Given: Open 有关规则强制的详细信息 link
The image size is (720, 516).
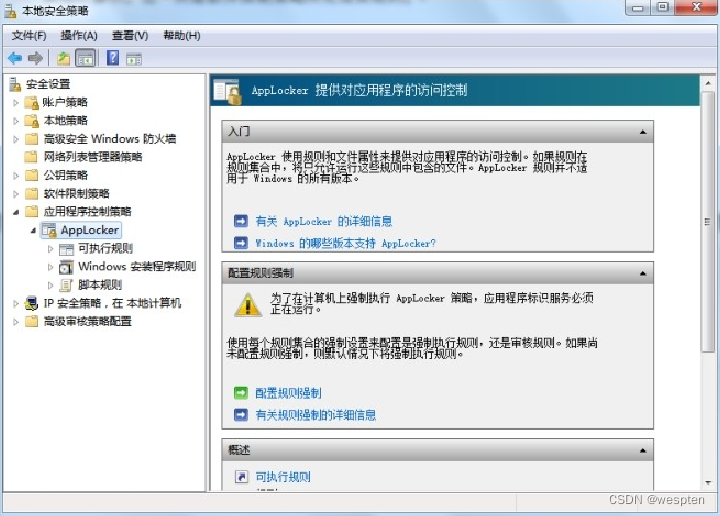Looking at the screenshot, I should click(315, 415).
